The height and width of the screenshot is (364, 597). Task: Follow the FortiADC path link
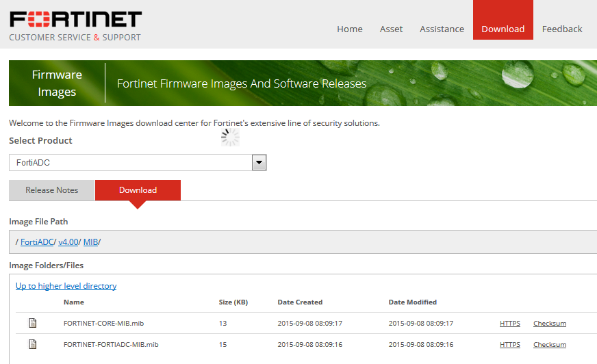pos(37,242)
